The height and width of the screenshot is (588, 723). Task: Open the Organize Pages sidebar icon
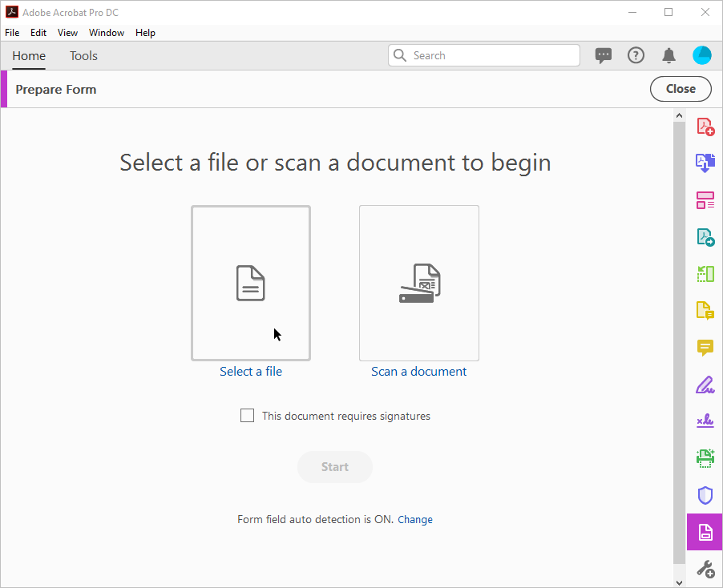point(705,274)
